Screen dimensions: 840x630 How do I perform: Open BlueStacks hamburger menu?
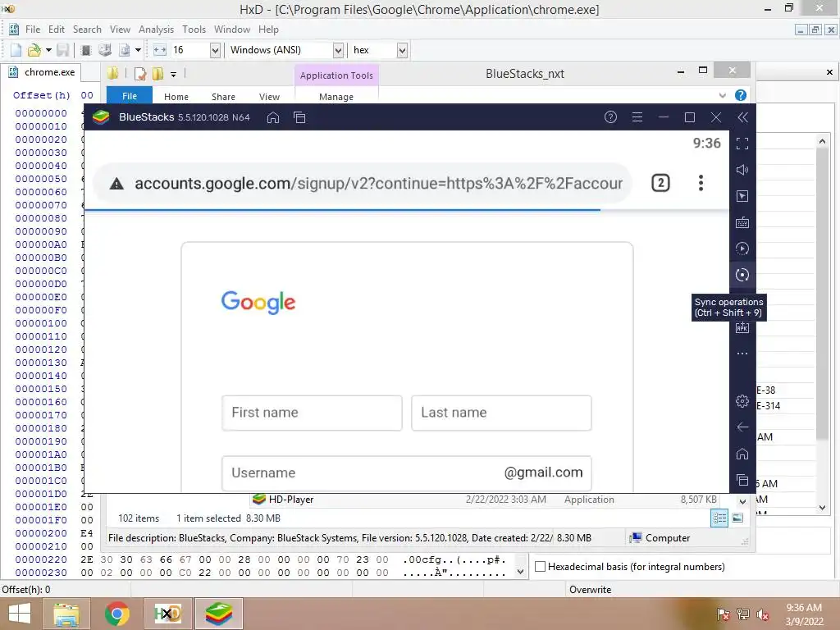637,116
